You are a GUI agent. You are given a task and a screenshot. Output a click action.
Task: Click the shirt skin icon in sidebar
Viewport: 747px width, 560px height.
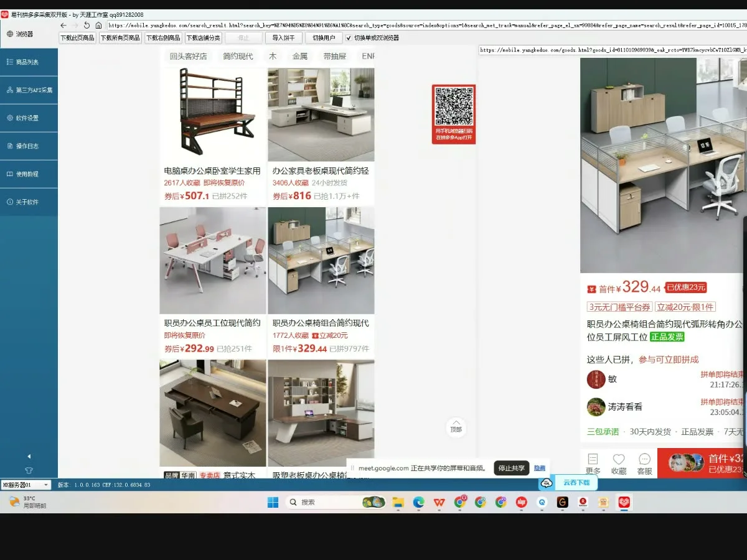(x=29, y=470)
